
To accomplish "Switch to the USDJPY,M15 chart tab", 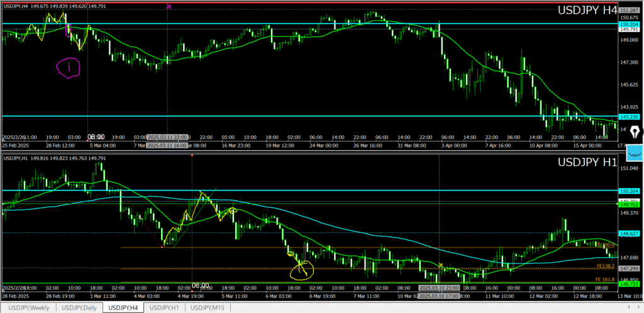I will pos(209,307).
